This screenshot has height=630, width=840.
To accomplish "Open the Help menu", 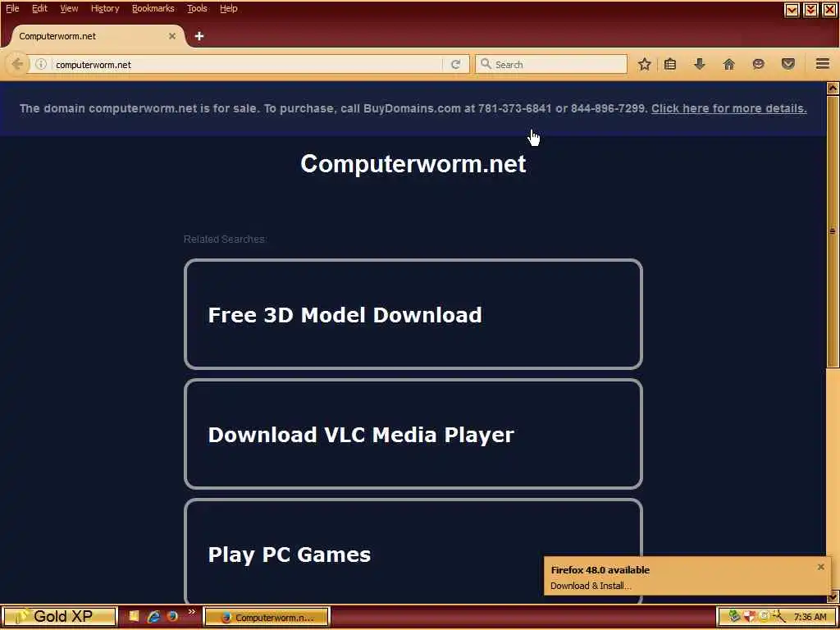I will (229, 8).
